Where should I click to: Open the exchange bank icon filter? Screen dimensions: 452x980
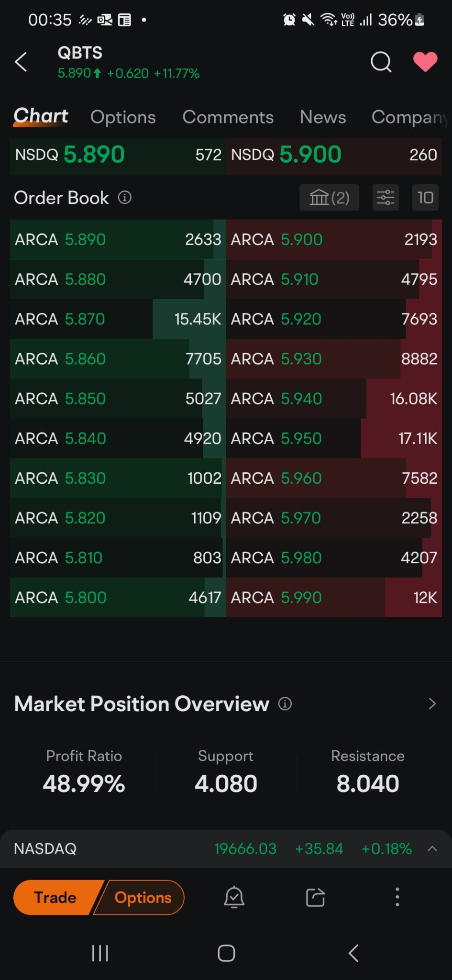pos(329,198)
